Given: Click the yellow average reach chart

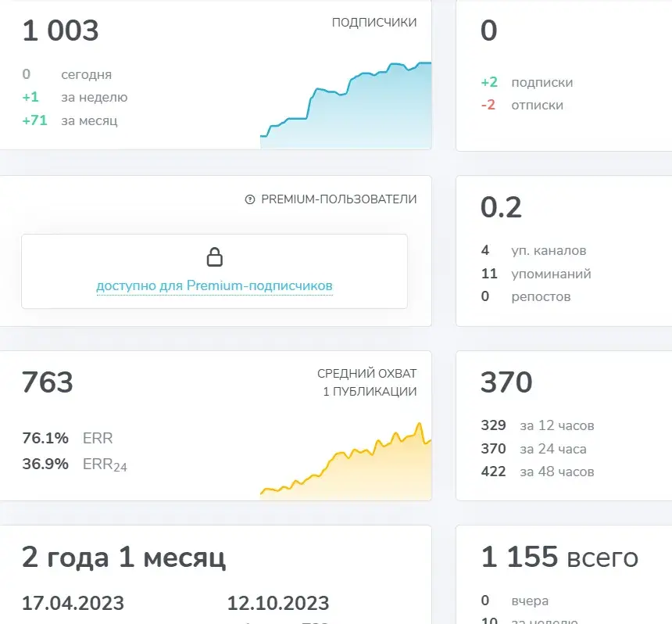Looking at the screenshot, I should 346,461.
